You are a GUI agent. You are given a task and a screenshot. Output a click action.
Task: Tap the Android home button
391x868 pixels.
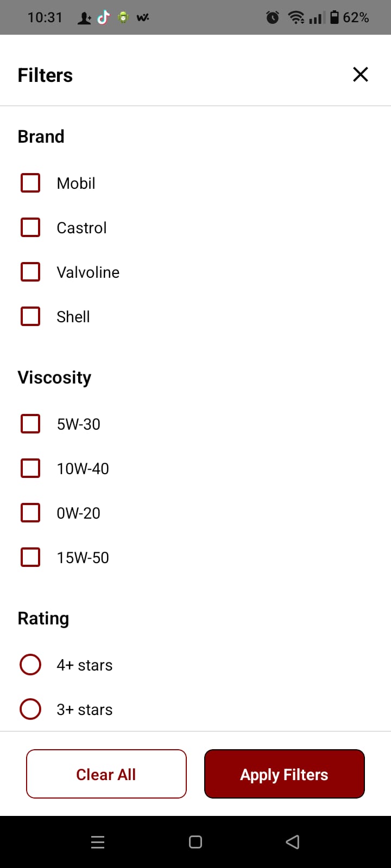point(195,842)
